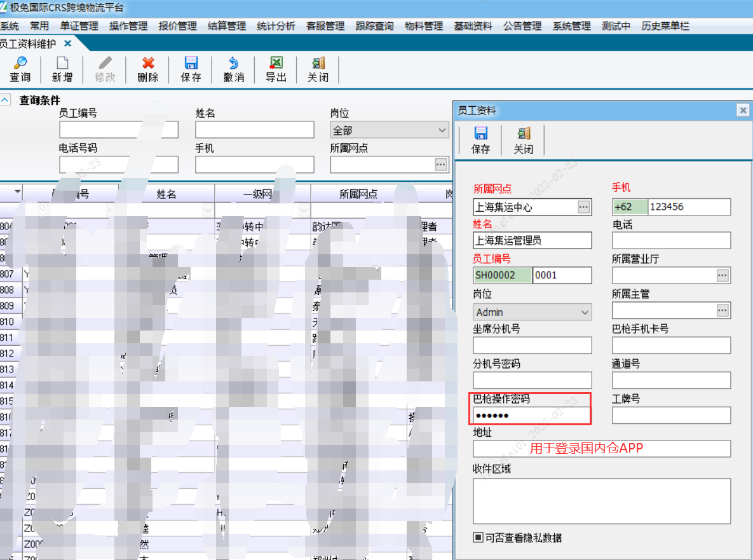Open the 公告管理 menu
The width and height of the screenshot is (753, 560).
click(x=522, y=26)
